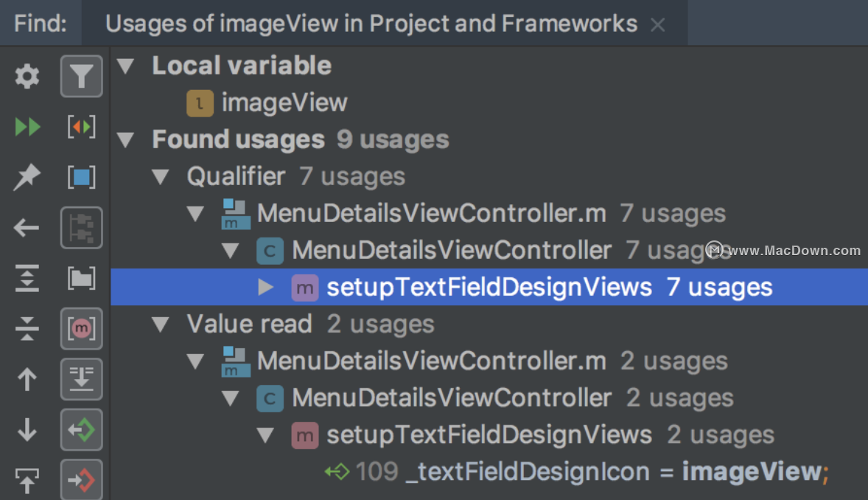Select the Usages of imageView tab

pyautogui.click(x=371, y=24)
